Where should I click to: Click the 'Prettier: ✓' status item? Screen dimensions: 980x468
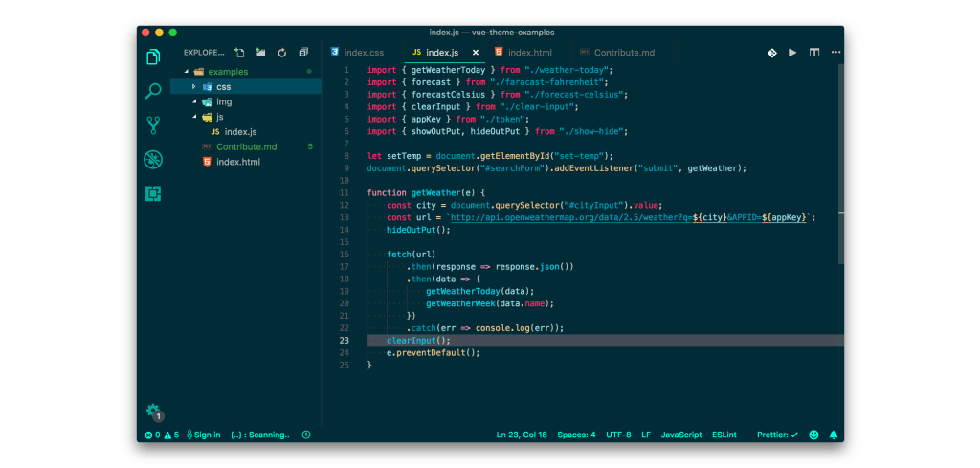click(777, 435)
